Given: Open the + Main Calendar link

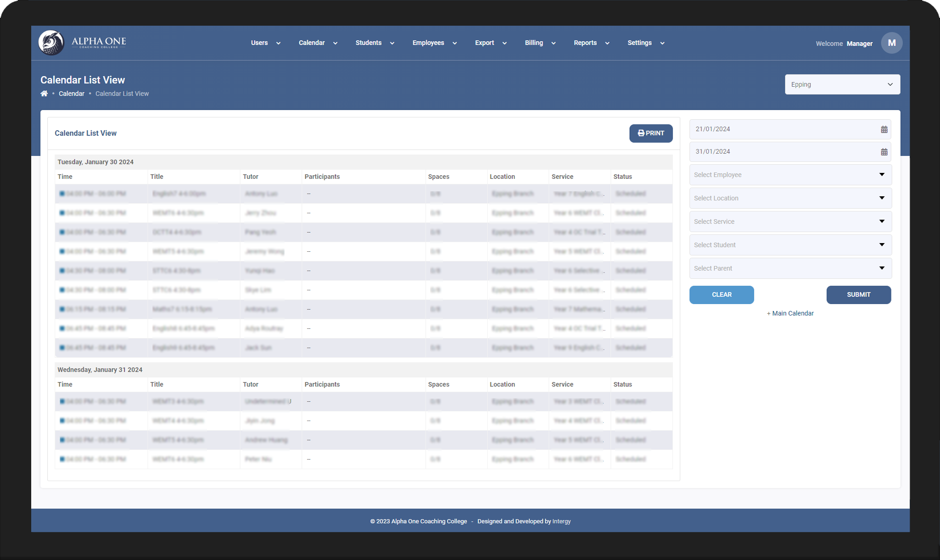Looking at the screenshot, I should [790, 313].
